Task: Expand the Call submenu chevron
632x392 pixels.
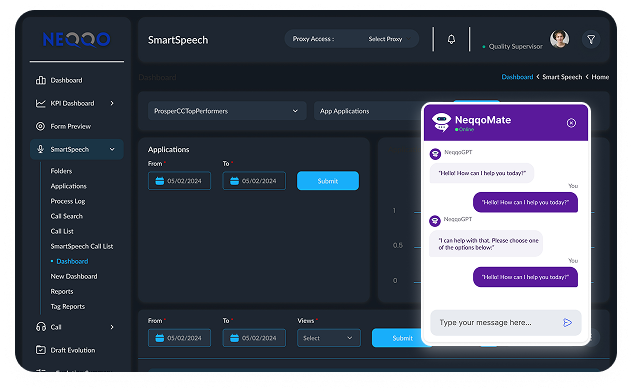Action: tap(112, 327)
